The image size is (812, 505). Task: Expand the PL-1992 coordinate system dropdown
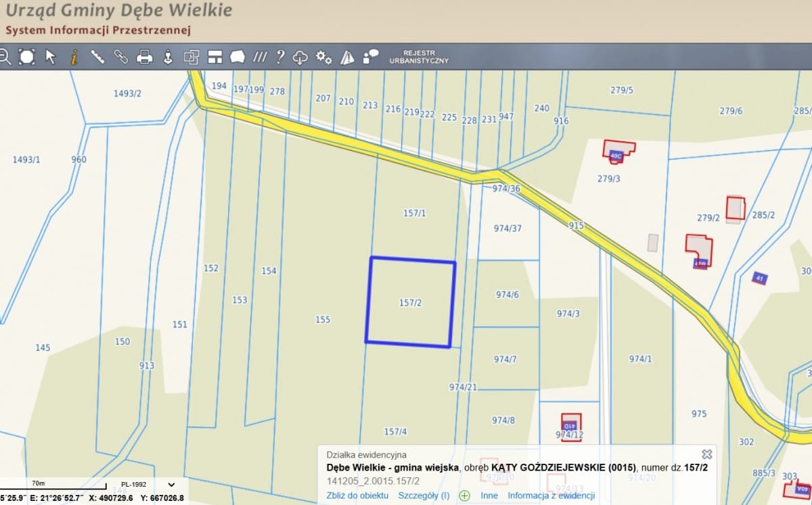point(171,485)
